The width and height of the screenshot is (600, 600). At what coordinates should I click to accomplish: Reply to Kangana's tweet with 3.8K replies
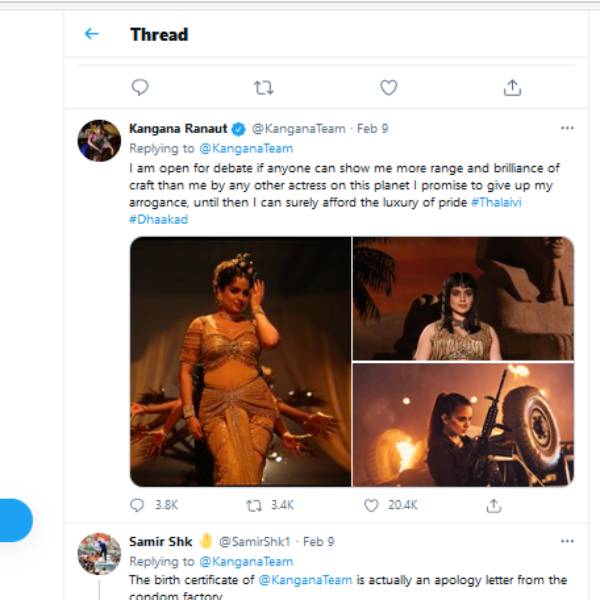137,505
